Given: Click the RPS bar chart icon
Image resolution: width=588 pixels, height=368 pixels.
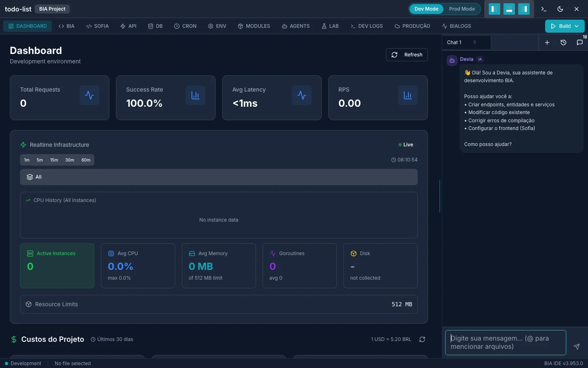Looking at the screenshot, I should (408, 95).
